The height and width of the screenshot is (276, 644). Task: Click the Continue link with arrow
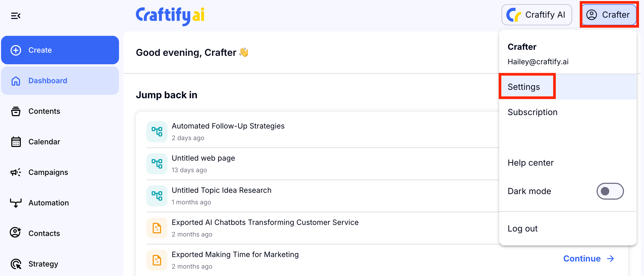pyautogui.click(x=588, y=259)
